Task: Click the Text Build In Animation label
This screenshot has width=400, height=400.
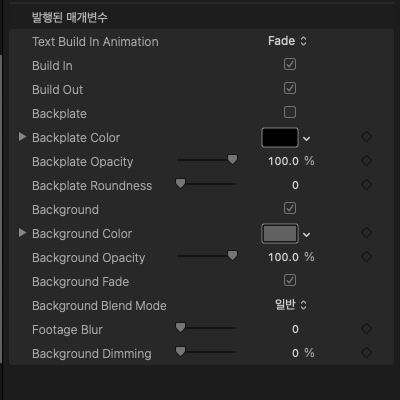Action: [95, 42]
